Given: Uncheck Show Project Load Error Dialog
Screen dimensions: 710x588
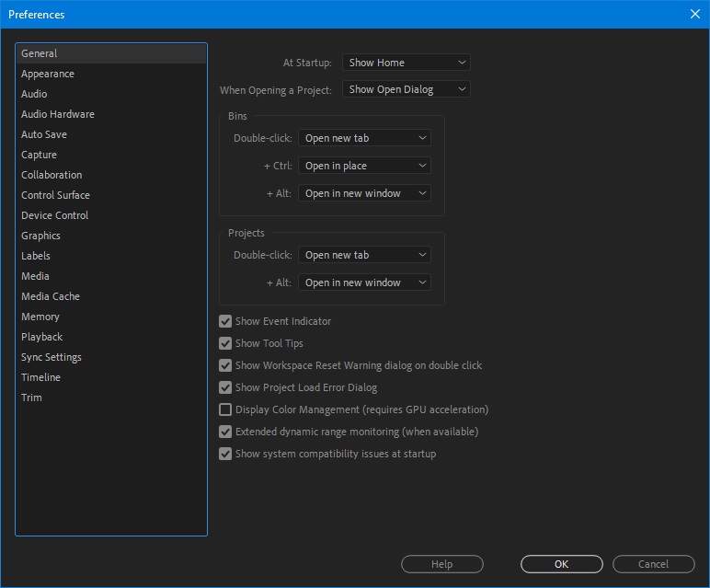Looking at the screenshot, I should 225,387.
